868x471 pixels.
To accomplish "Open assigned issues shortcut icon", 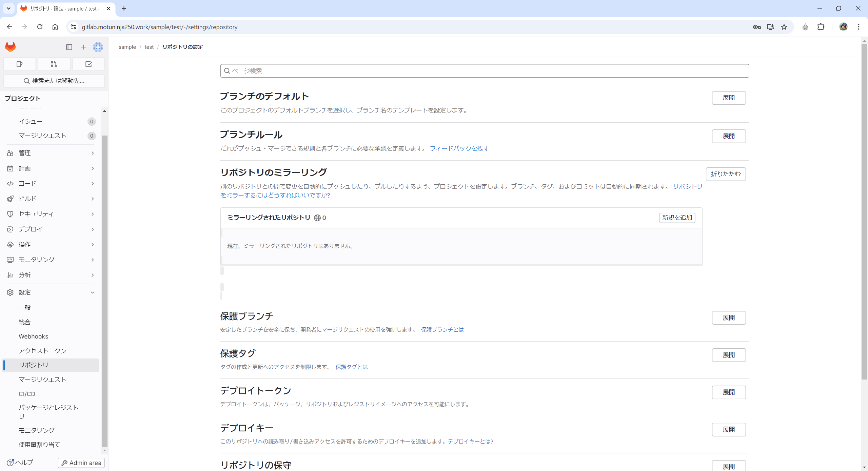I will point(20,64).
